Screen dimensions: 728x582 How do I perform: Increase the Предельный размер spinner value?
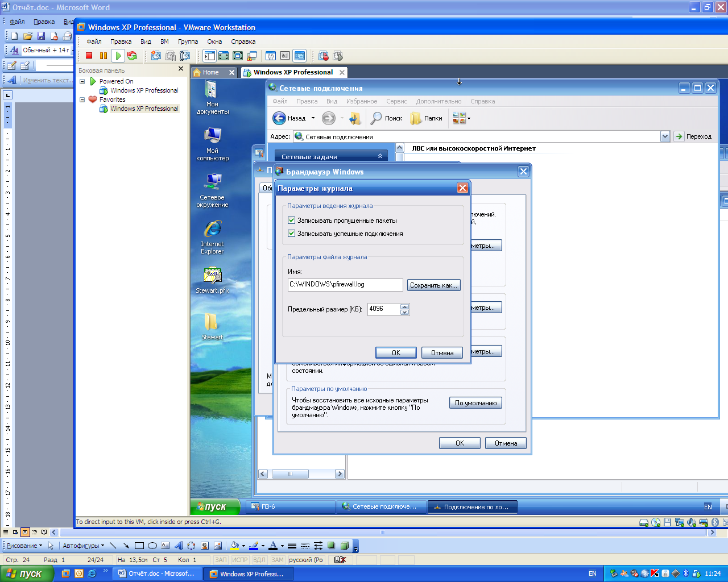[405, 306]
